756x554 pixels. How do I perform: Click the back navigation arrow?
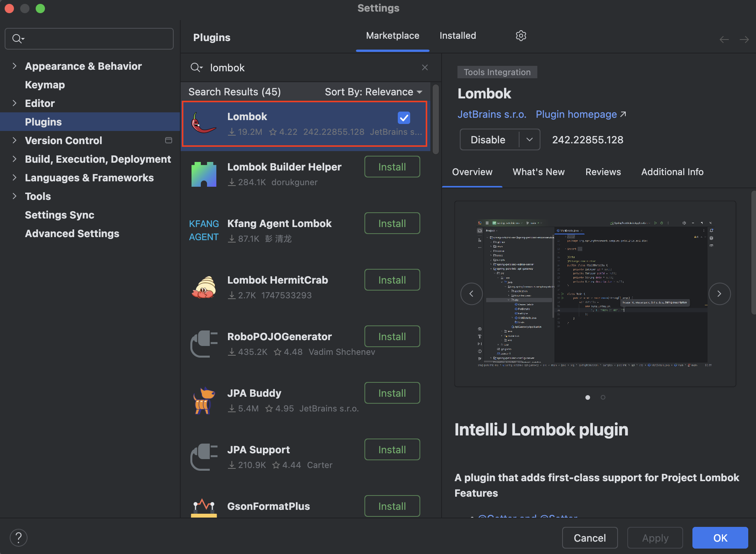coord(724,40)
